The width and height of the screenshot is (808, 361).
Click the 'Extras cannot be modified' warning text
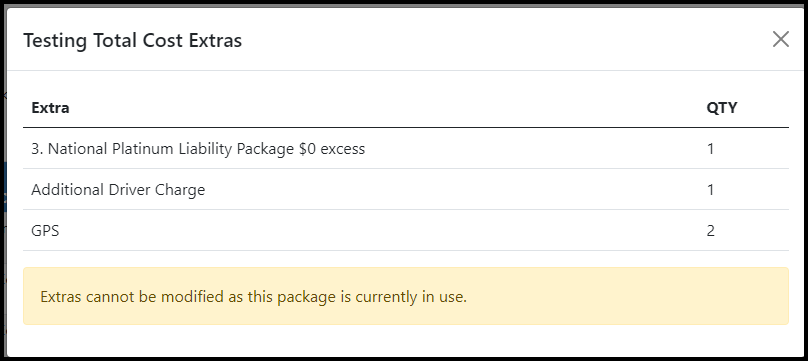(254, 297)
